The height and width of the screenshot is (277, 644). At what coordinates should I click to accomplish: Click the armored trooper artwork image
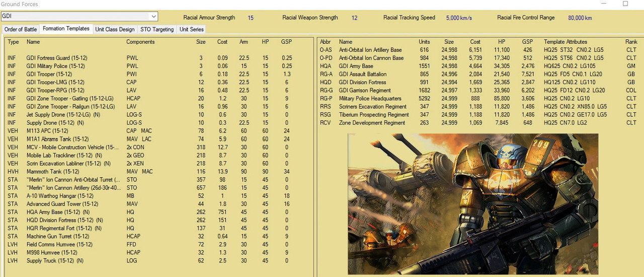click(x=473, y=204)
